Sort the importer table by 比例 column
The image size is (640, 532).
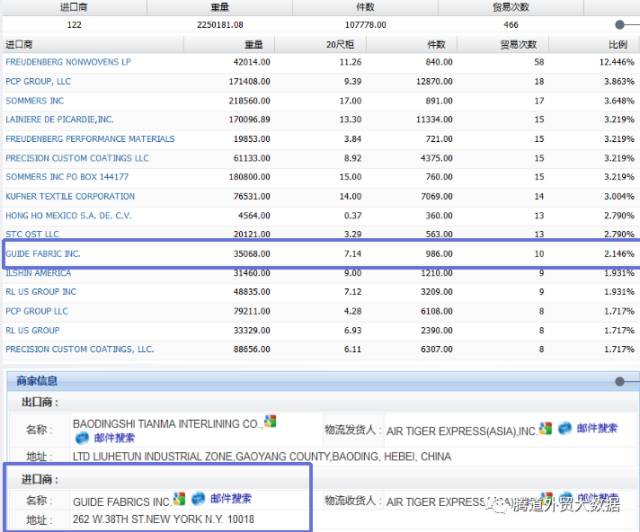pos(618,45)
